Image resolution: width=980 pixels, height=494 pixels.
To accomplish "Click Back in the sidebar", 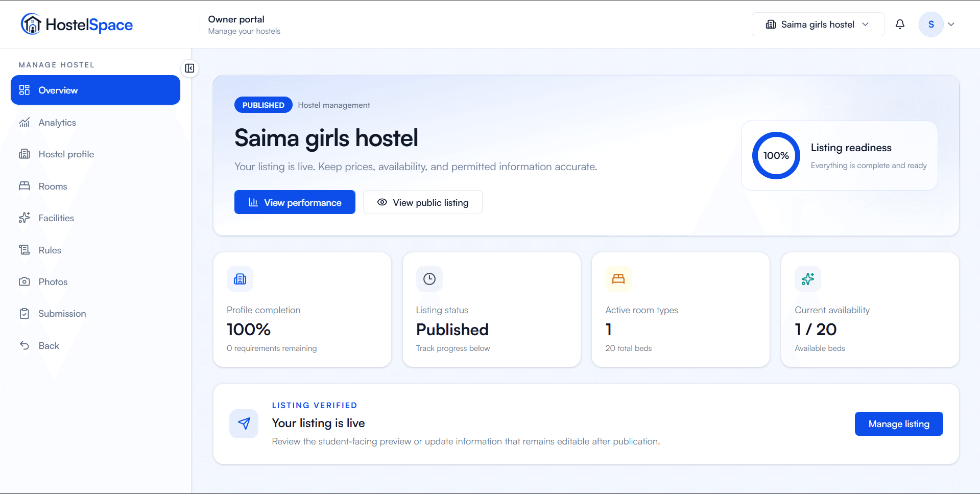I will pos(95,346).
